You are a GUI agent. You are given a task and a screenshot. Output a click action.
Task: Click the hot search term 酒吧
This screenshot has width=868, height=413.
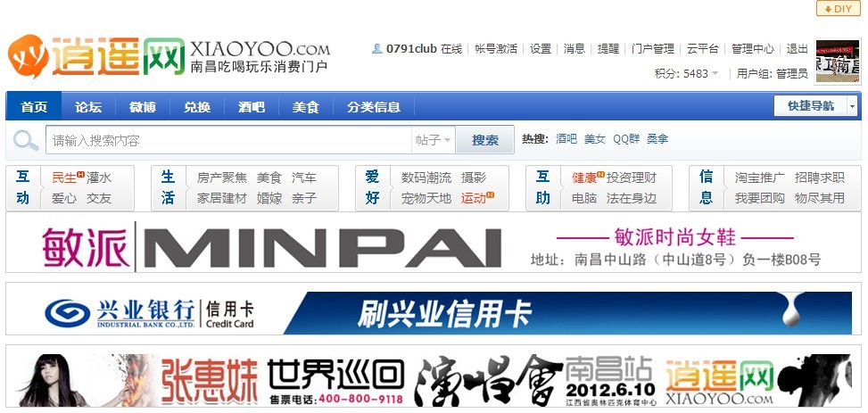pyautogui.click(x=566, y=139)
